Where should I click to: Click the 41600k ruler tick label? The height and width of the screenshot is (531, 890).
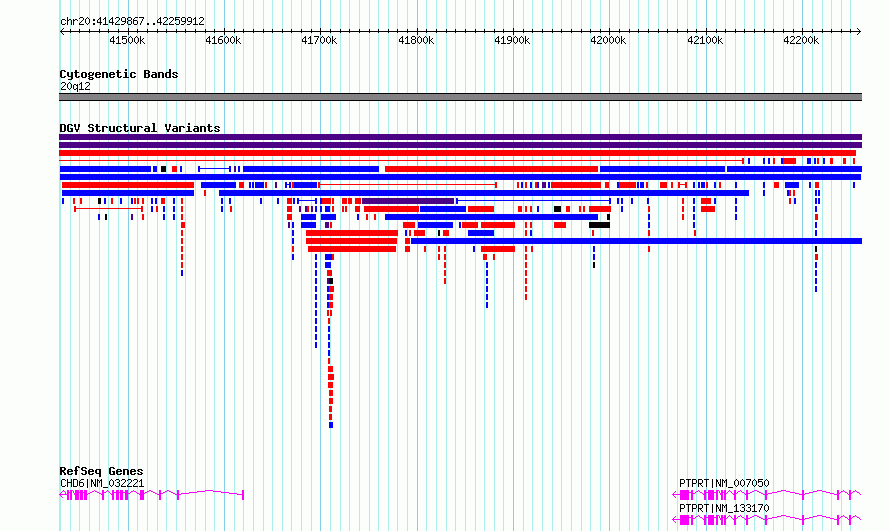(x=223, y=40)
